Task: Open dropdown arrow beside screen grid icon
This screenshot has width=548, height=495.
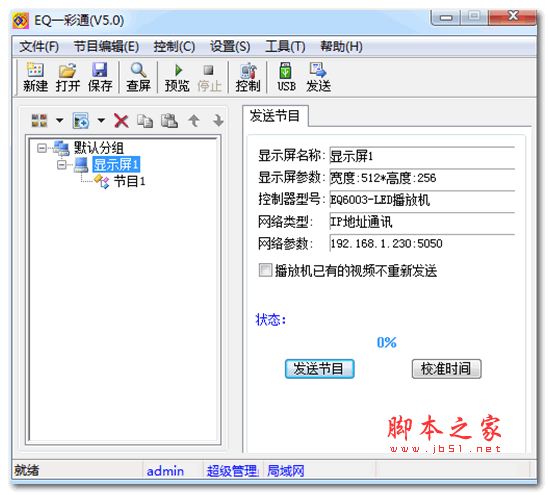Action: [60, 121]
